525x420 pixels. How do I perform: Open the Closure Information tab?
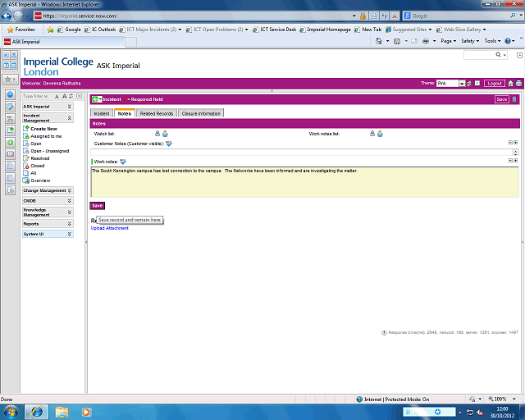pyautogui.click(x=201, y=113)
